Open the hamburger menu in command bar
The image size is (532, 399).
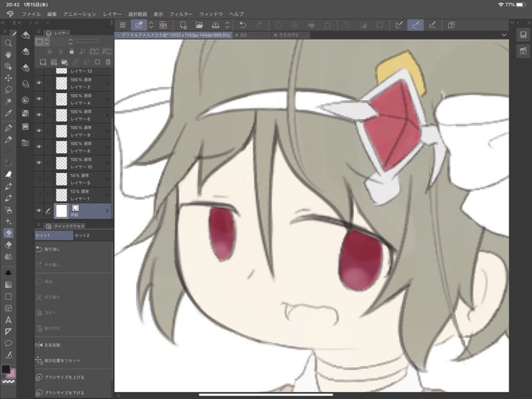coord(123,25)
